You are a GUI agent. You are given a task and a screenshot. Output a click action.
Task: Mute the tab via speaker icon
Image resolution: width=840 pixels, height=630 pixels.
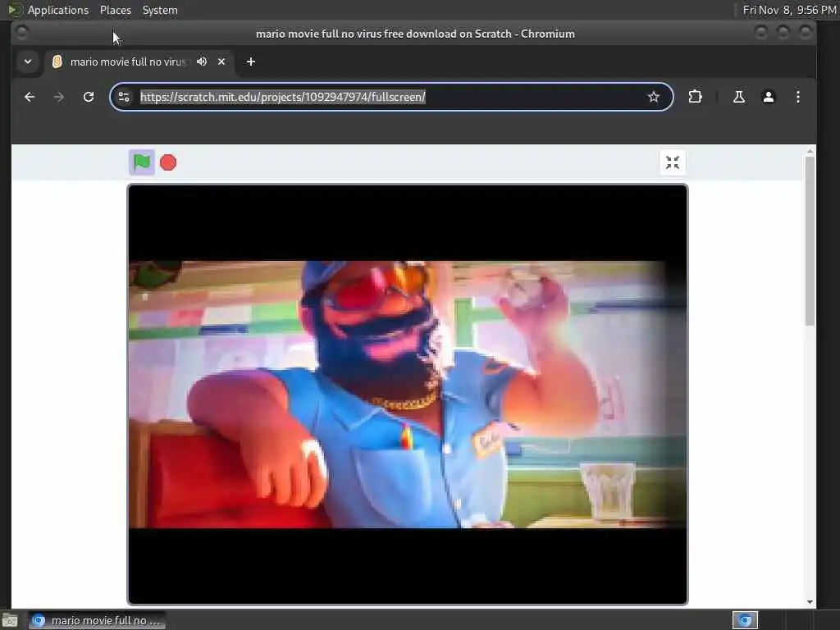pyautogui.click(x=202, y=62)
